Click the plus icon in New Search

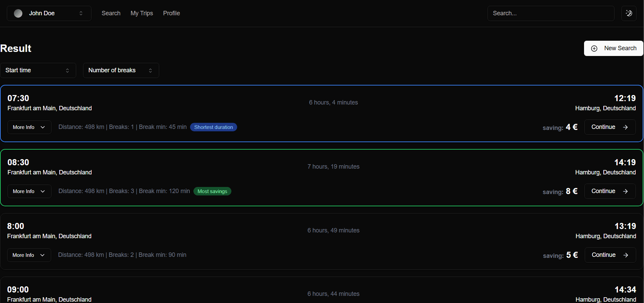[x=594, y=49]
